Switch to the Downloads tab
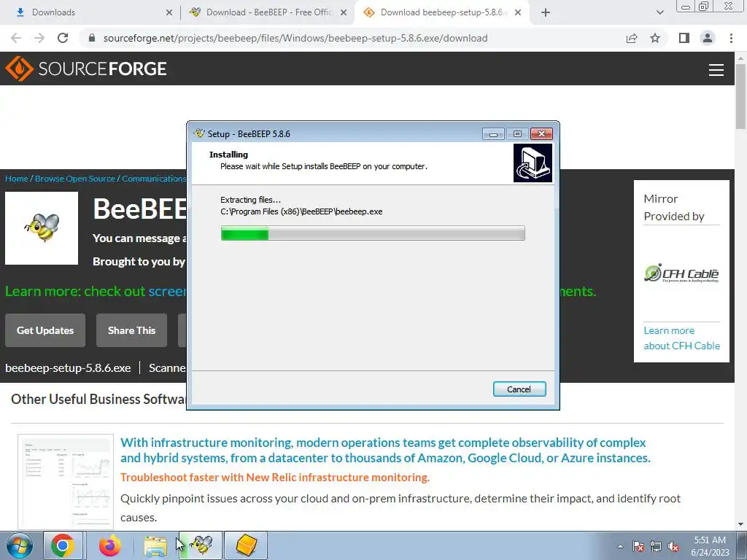 coord(90,12)
